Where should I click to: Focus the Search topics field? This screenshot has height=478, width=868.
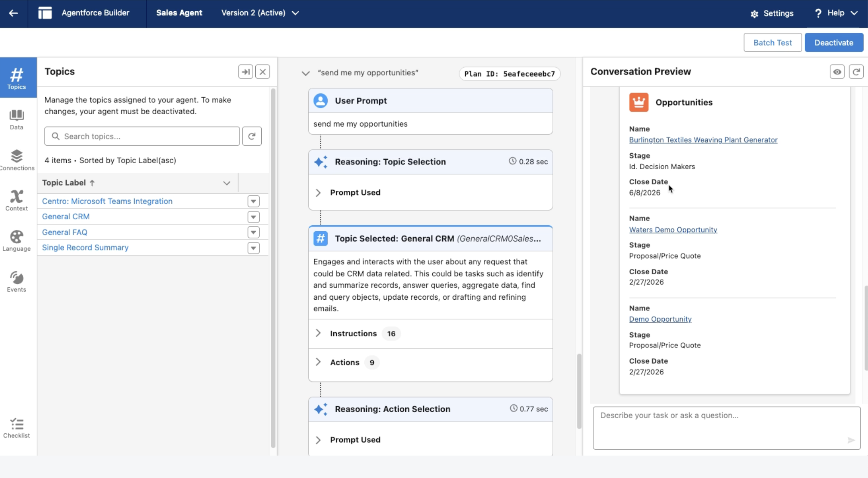(x=142, y=136)
